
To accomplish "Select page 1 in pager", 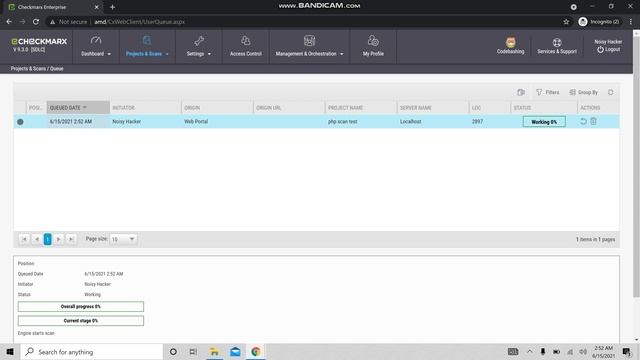I will (x=47, y=239).
